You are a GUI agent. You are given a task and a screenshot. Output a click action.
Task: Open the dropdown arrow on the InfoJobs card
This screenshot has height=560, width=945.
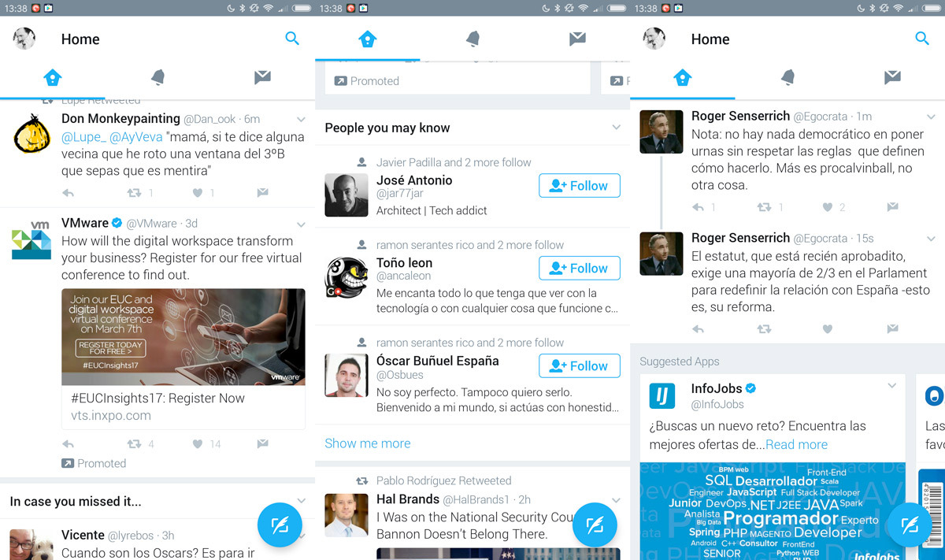tap(891, 386)
